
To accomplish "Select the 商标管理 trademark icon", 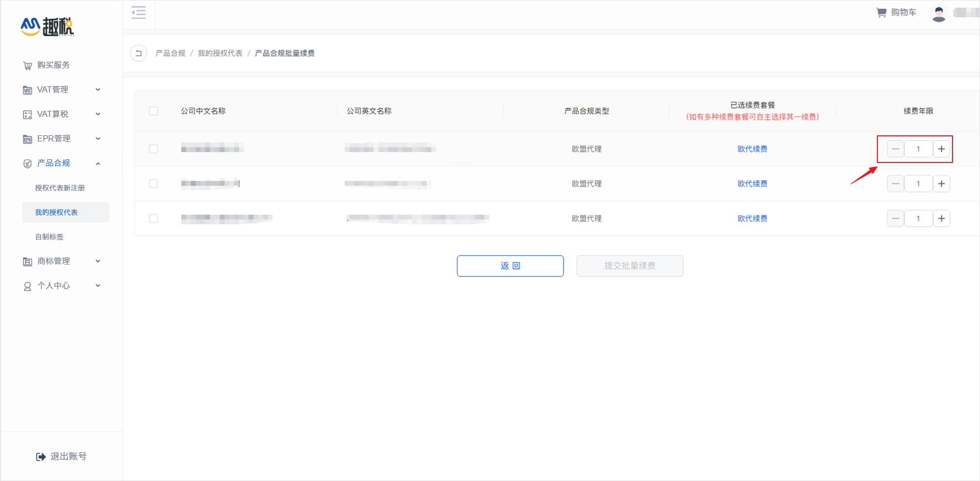I will tap(27, 261).
